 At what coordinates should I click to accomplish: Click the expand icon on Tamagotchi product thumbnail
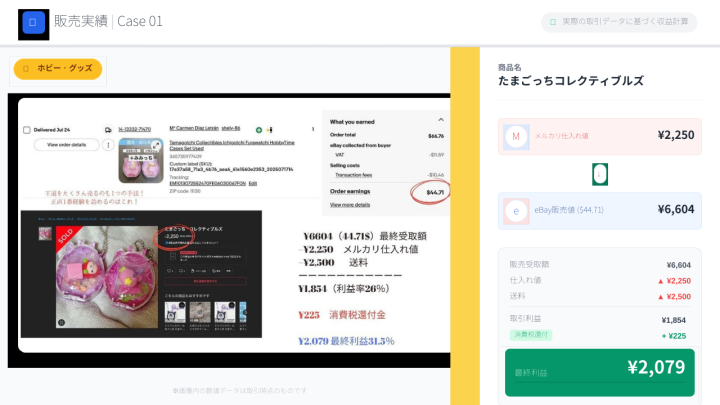point(157,145)
